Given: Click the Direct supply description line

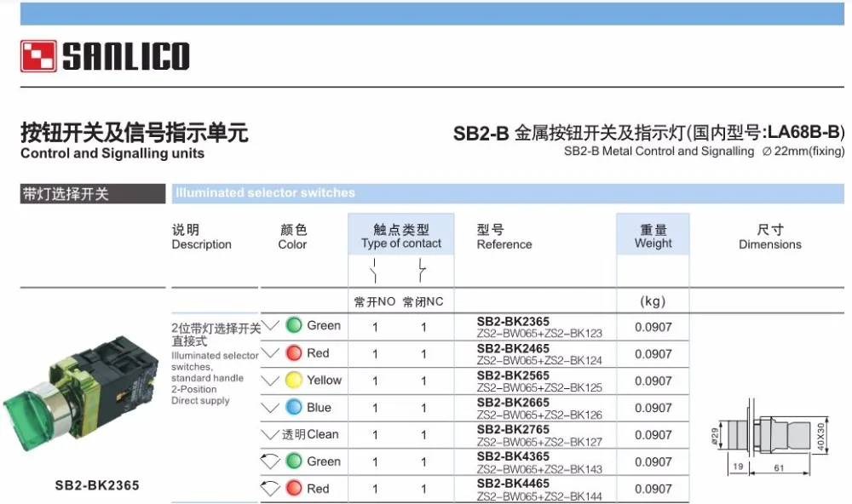Looking at the screenshot, I should click(200, 401).
